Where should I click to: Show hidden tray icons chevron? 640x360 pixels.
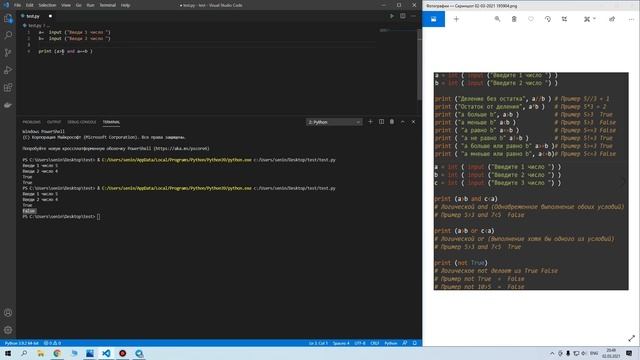[x=552, y=353]
